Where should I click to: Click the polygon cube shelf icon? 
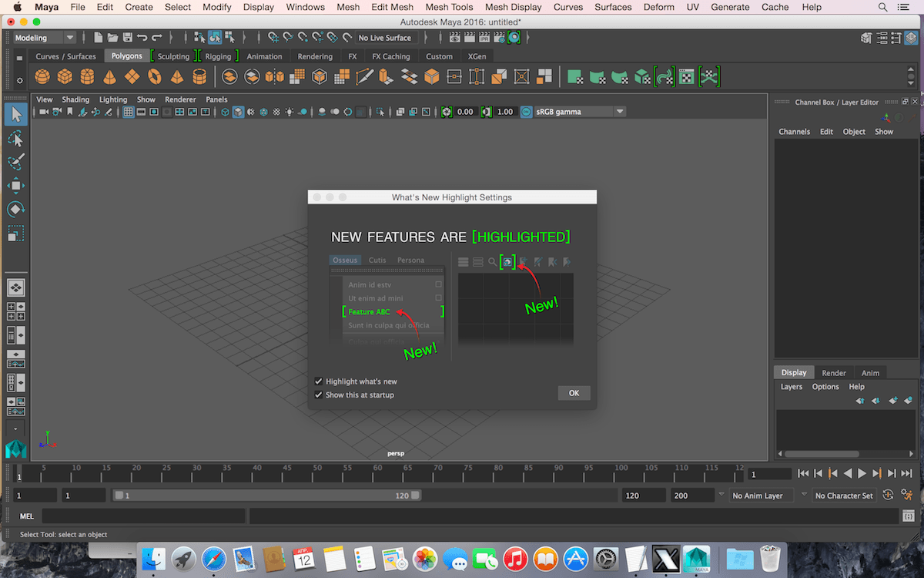coord(65,76)
